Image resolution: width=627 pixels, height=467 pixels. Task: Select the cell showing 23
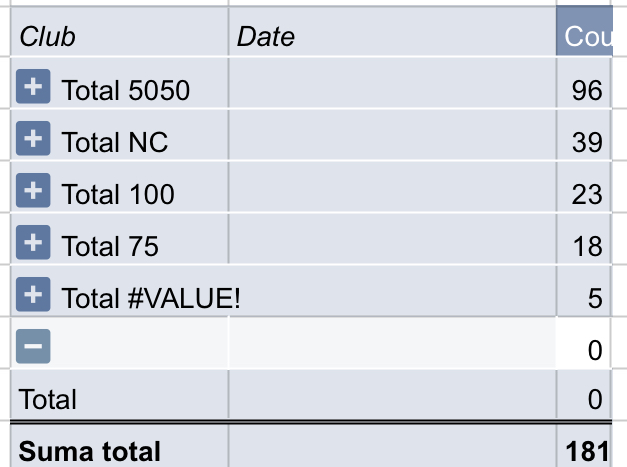pyautogui.click(x=583, y=187)
